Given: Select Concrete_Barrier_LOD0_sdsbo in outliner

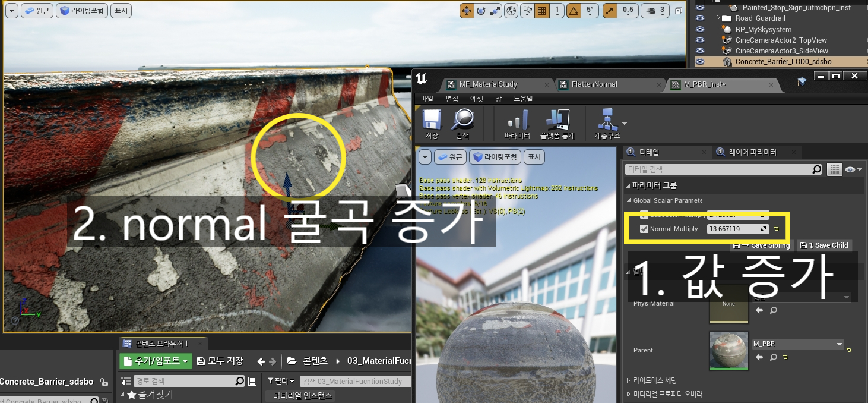Looking at the screenshot, I should pyautogui.click(x=783, y=61).
